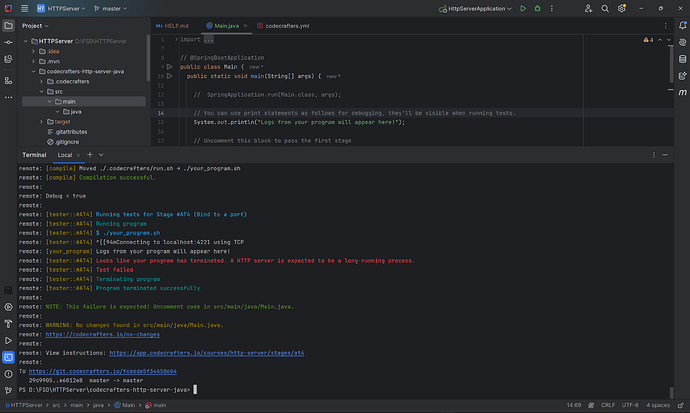Image resolution: width=690 pixels, height=413 pixels.
Task: Select the Local terminal tab
Action: (x=65, y=155)
